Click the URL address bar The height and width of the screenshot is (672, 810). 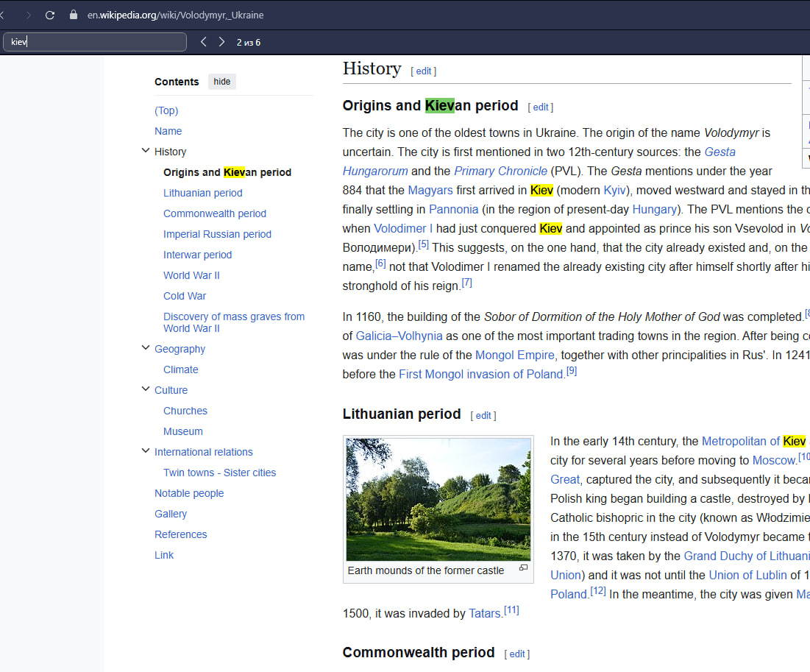pyautogui.click(x=176, y=15)
